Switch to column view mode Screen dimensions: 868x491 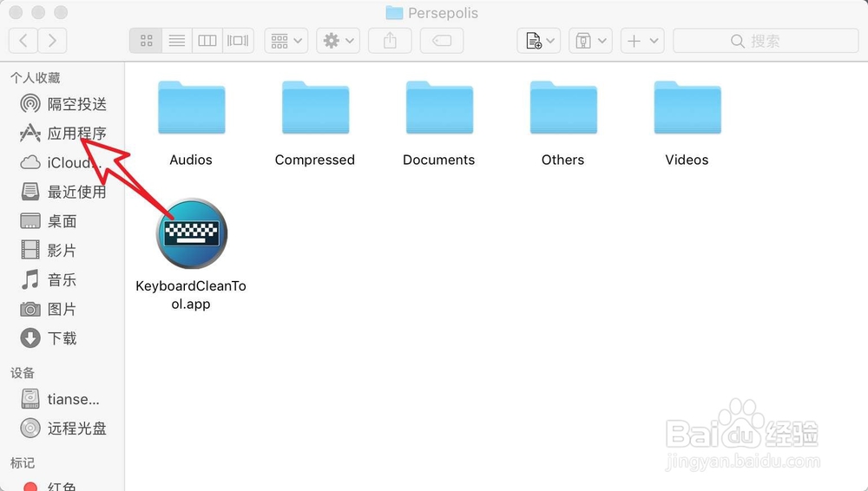(207, 41)
